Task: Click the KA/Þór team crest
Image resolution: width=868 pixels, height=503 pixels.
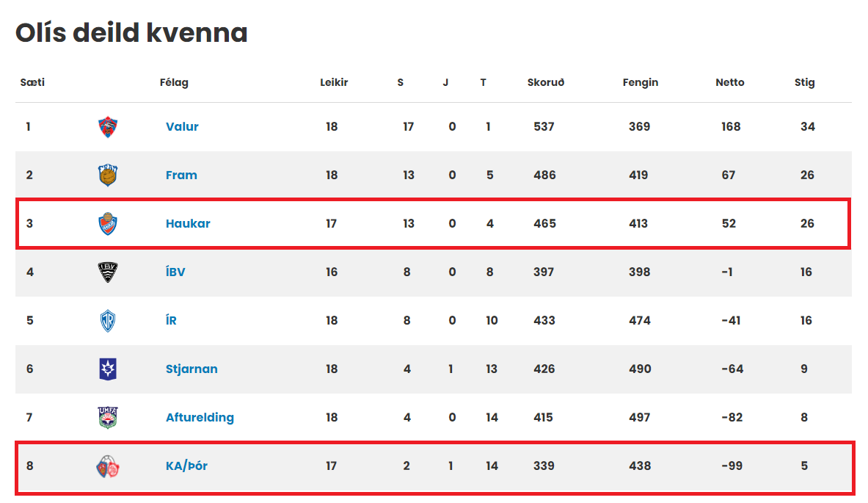Action: coord(108,466)
